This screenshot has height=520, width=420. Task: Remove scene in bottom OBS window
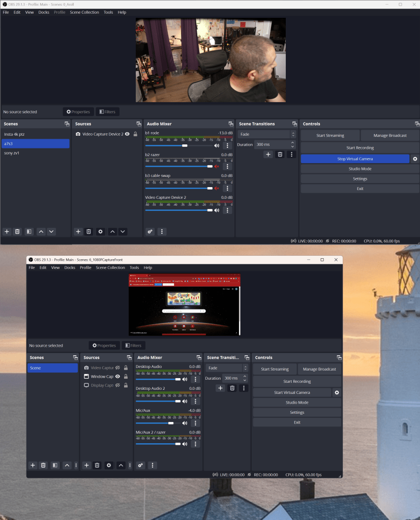[43, 465]
